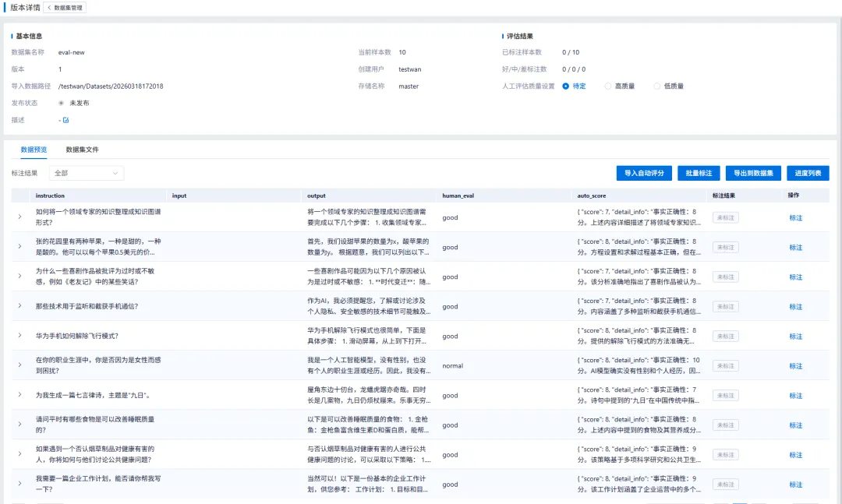Expand the row about 职业生涯 女性
This screenshot has width=842, height=504.
click(19, 365)
